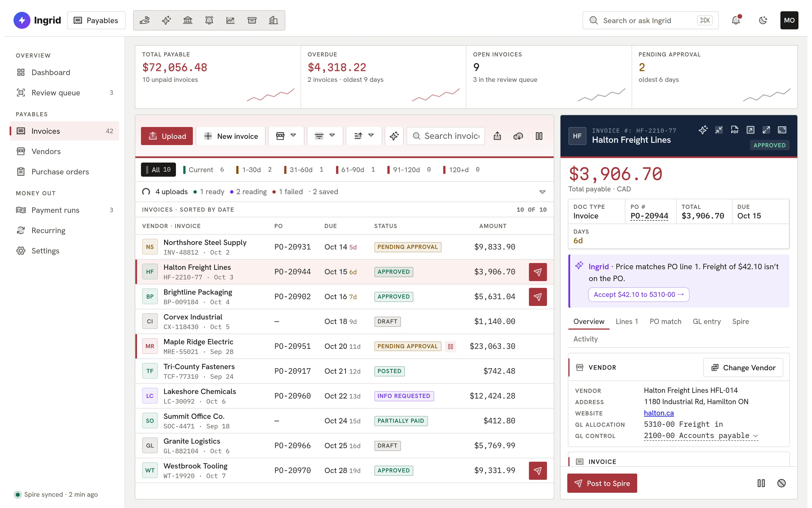Click the Post to Spire button
Image resolution: width=812 pixels, height=508 pixels.
pos(602,483)
